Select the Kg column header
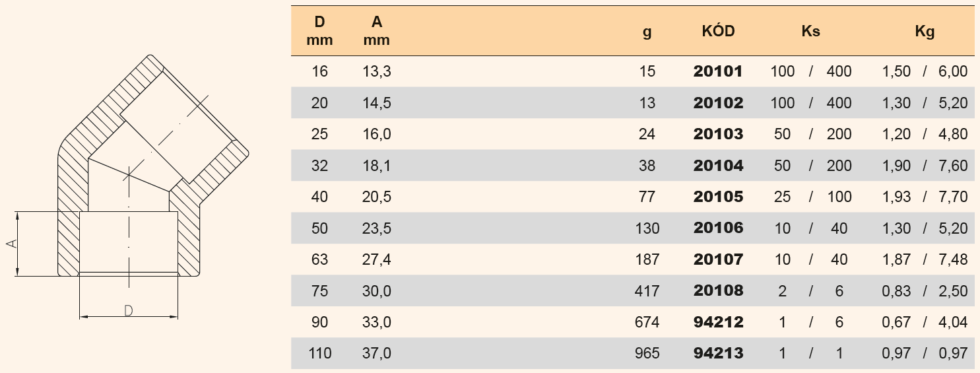Viewport: 980px width, 373px height. [925, 31]
